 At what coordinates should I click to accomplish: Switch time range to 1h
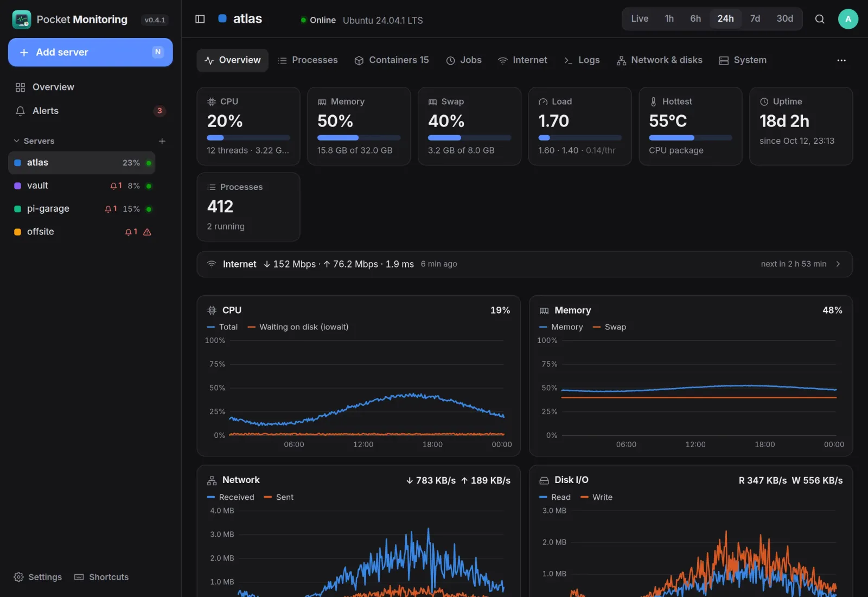pos(669,19)
